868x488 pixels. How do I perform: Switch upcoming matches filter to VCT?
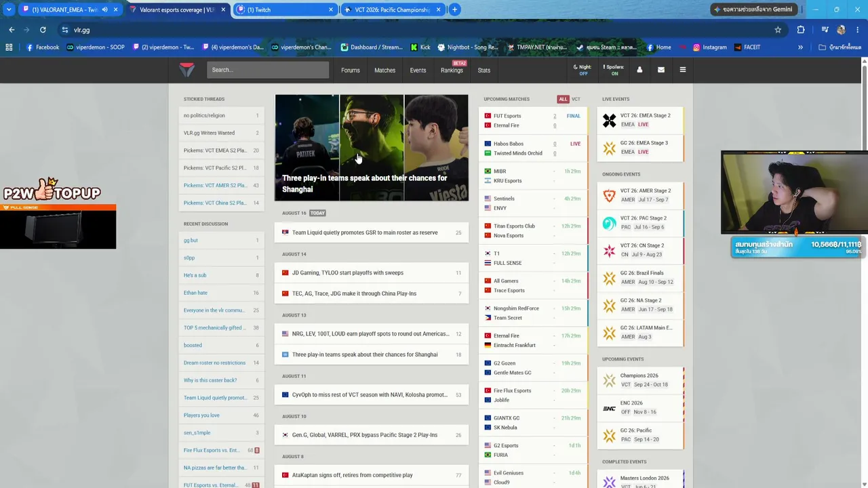pyautogui.click(x=576, y=99)
